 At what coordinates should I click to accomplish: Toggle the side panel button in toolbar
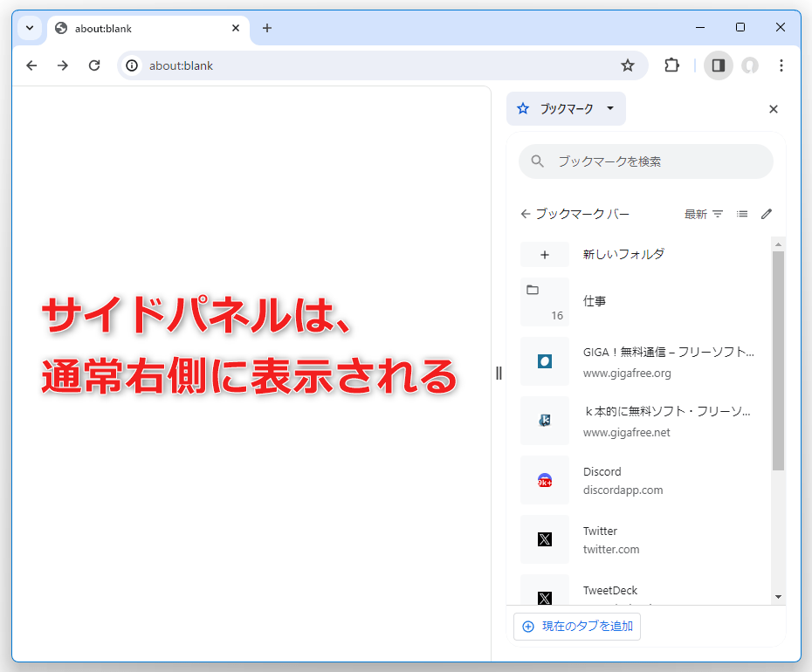pyautogui.click(x=719, y=65)
